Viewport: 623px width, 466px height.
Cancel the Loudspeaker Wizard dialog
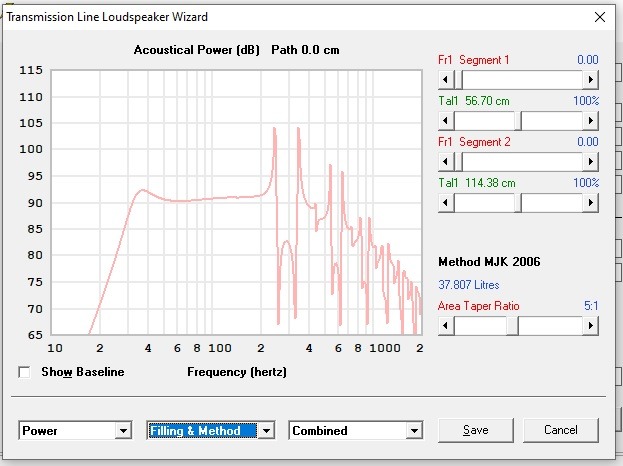pos(561,430)
